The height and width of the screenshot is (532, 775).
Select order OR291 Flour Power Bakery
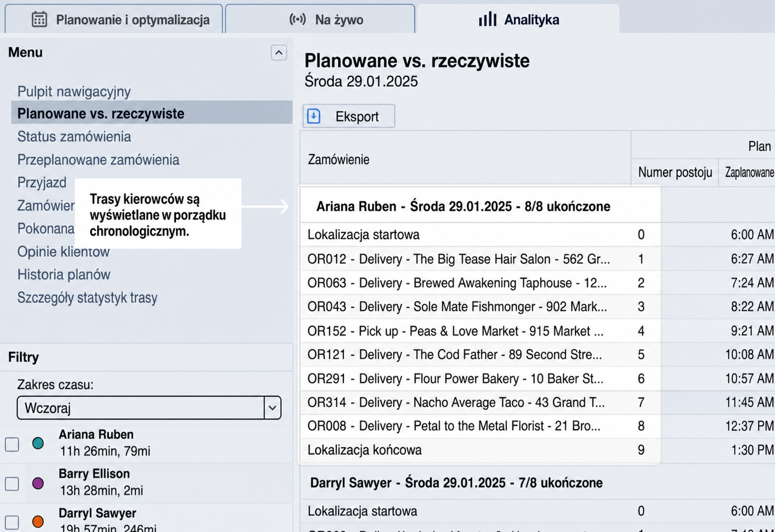pyautogui.click(x=480, y=378)
